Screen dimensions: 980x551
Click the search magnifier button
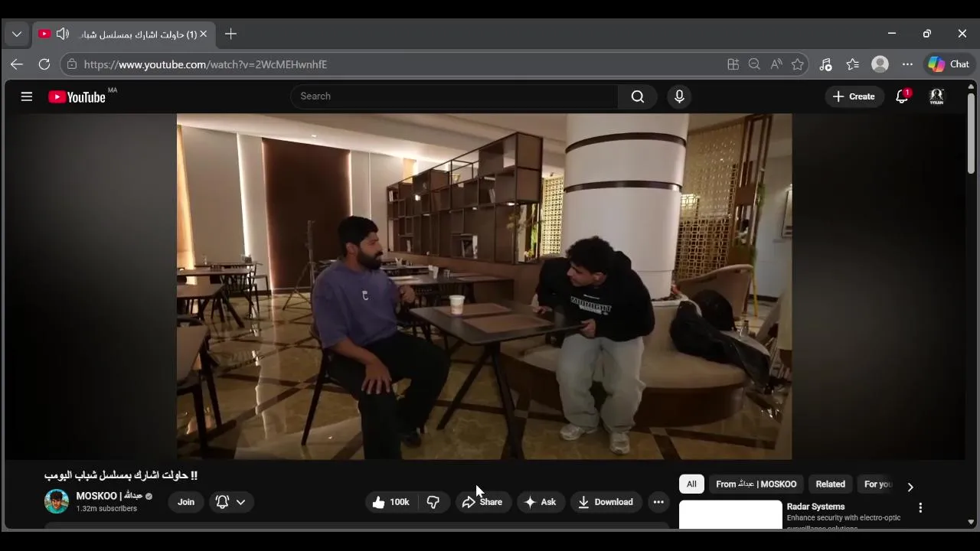(638, 96)
